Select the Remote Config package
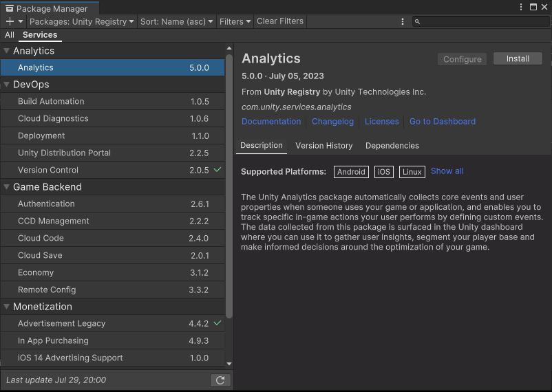This screenshot has height=392, width=552. coord(113,290)
